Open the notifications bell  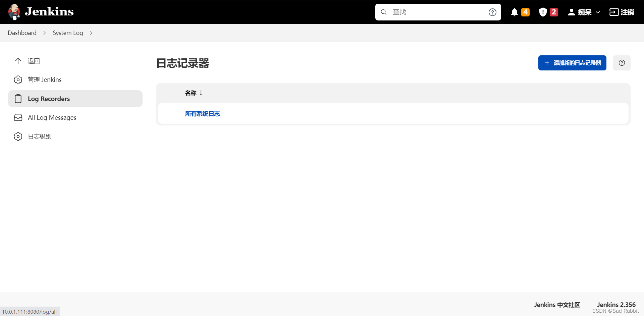pos(515,12)
